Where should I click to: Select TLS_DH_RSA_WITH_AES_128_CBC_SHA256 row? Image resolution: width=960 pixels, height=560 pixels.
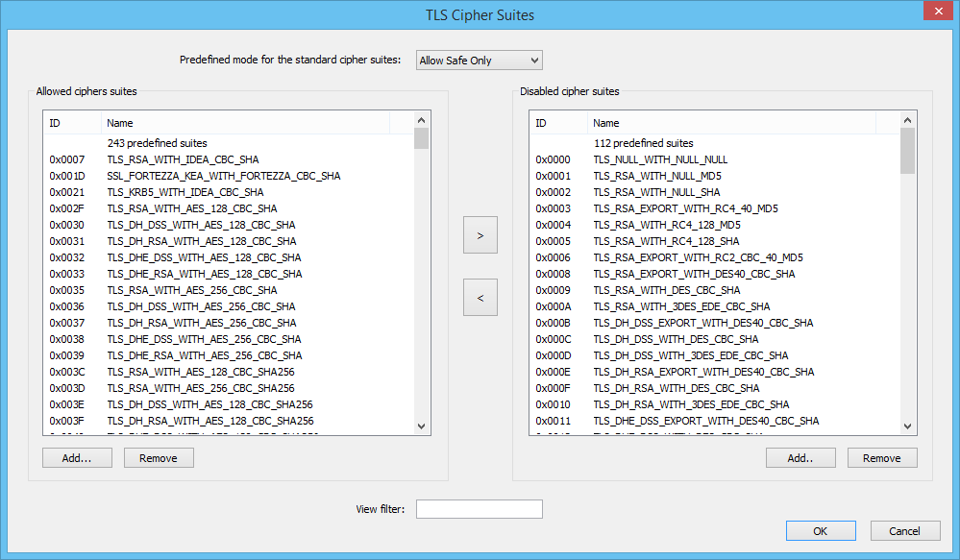(x=229, y=421)
